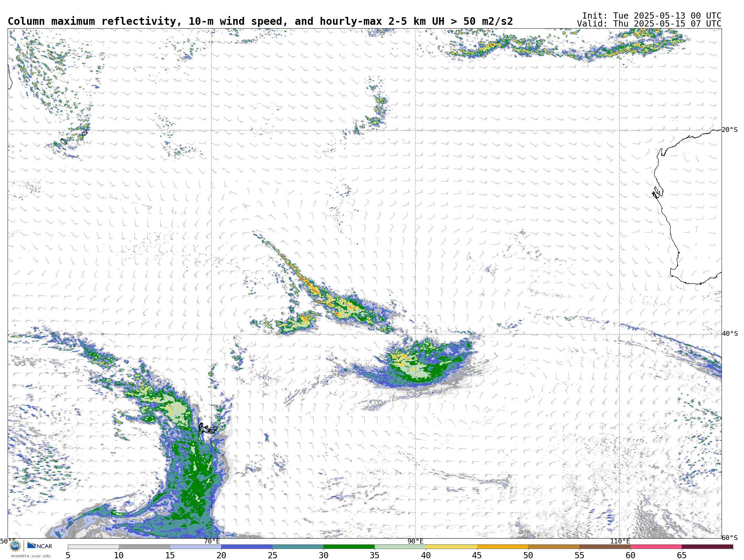Screen dimensions: 744x560
Task: Click the 40°S latitude label
Action: point(730,334)
